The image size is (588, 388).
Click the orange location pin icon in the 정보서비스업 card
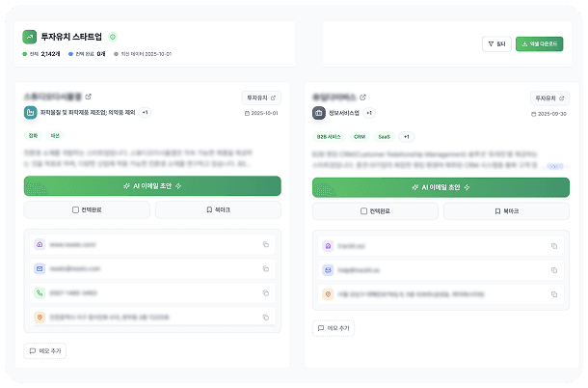(x=328, y=294)
